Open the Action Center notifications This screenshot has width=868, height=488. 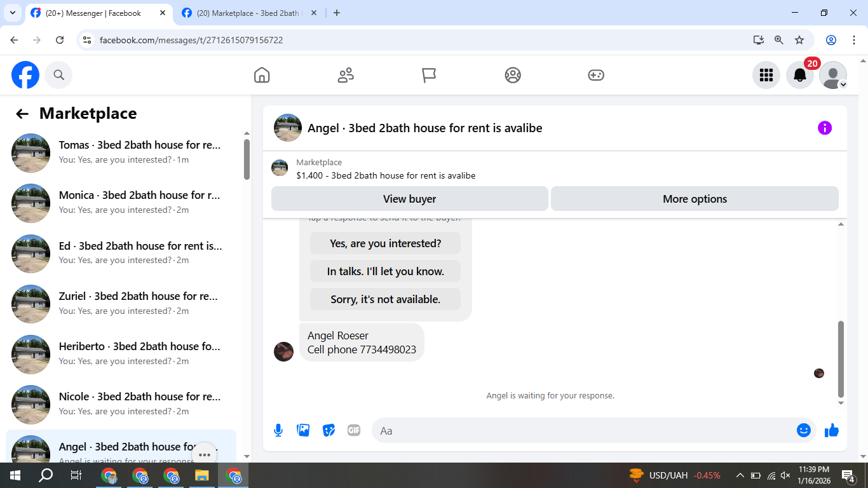848,475
